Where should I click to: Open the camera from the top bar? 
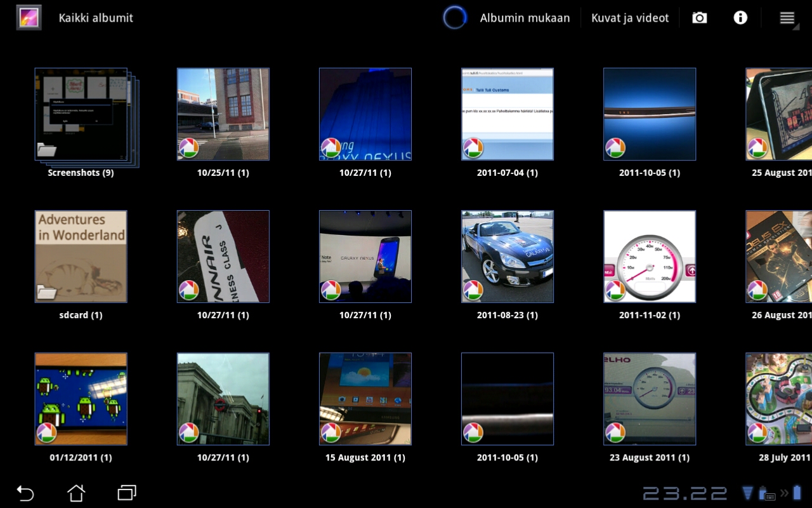[x=700, y=18]
